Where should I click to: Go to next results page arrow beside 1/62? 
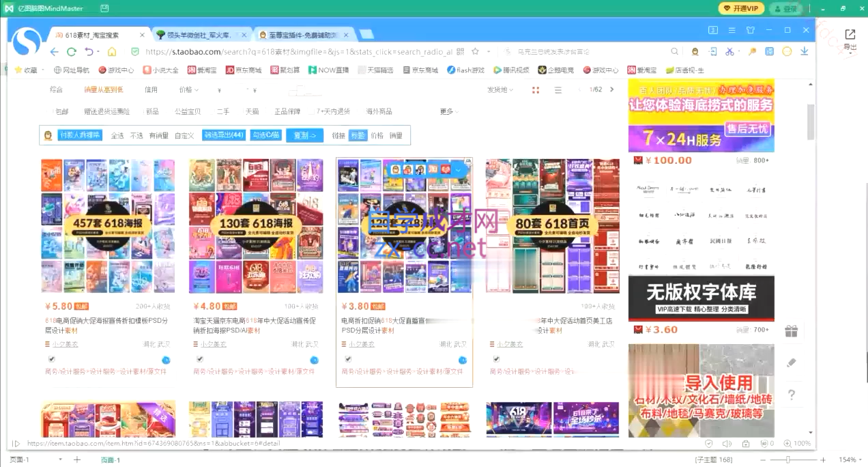[611, 89]
